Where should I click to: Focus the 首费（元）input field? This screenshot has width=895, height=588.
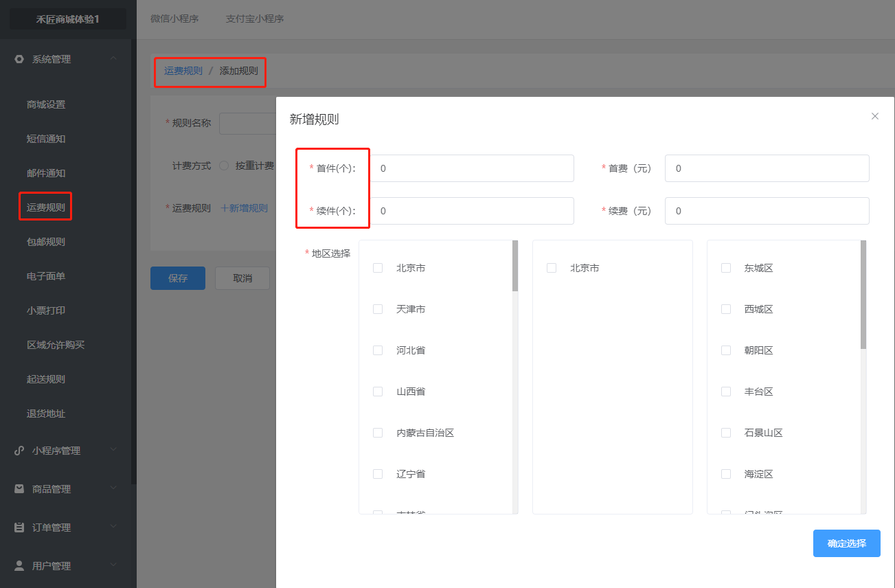(767, 168)
